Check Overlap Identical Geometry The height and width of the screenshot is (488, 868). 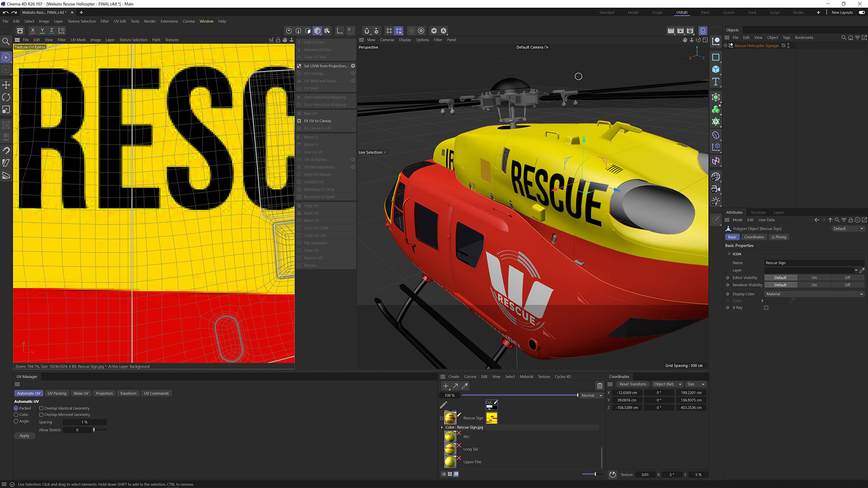[x=41, y=408]
